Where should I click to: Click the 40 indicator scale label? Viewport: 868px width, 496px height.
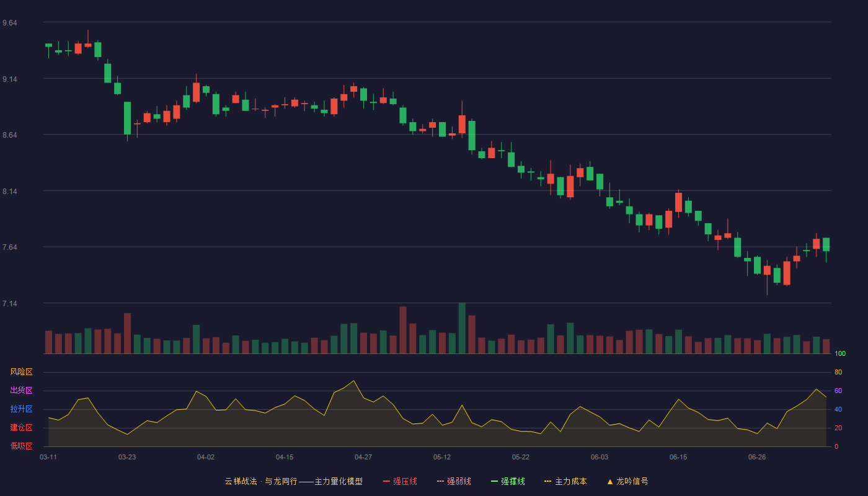point(838,409)
